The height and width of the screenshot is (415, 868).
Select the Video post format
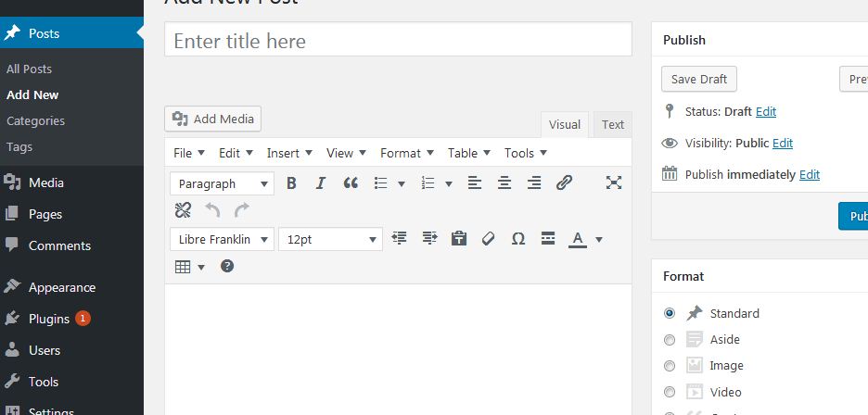(670, 393)
